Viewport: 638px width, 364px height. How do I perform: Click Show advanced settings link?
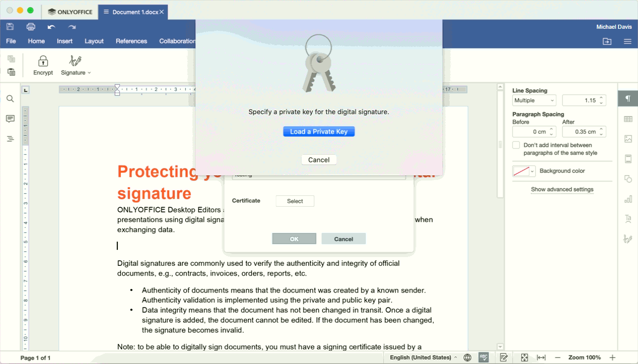point(562,189)
